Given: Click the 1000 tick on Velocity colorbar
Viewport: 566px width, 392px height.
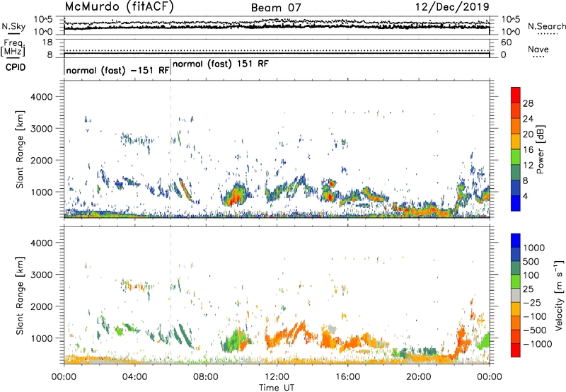Looking at the screenshot, I should [534, 248].
